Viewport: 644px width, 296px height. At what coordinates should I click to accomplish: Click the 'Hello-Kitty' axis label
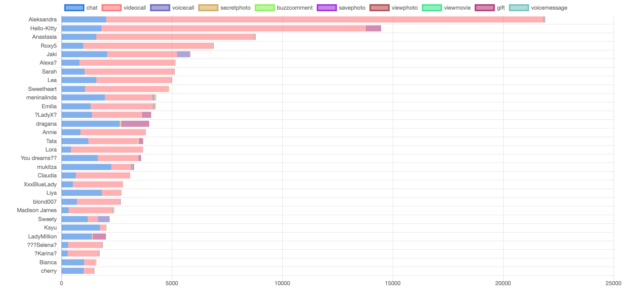pos(43,28)
